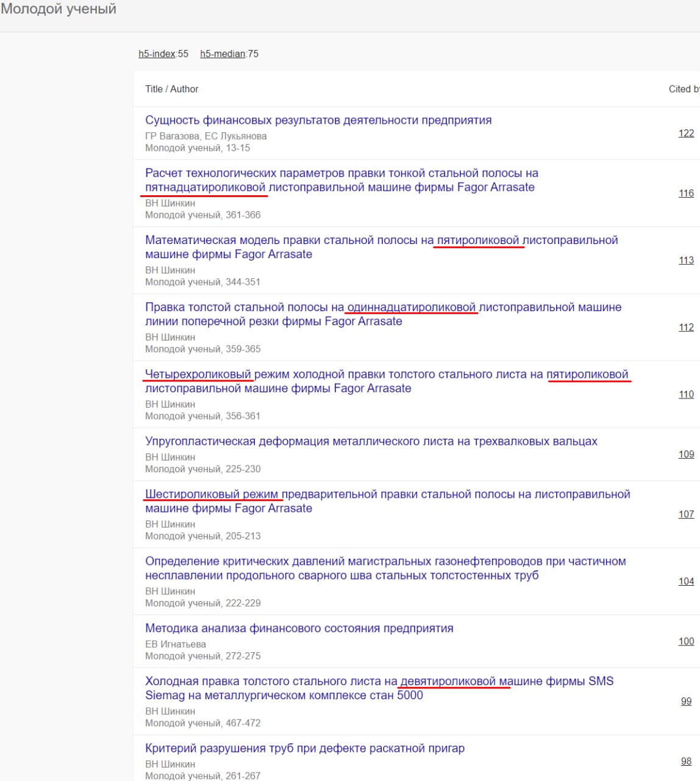Click source 'Молодой ученый, 222-229'

(x=202, y=603)
